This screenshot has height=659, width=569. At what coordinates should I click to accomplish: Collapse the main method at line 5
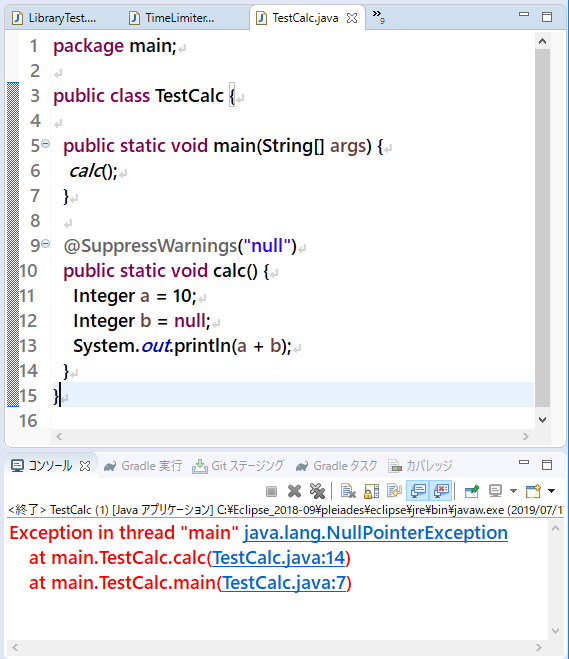[x=45, y=144]
